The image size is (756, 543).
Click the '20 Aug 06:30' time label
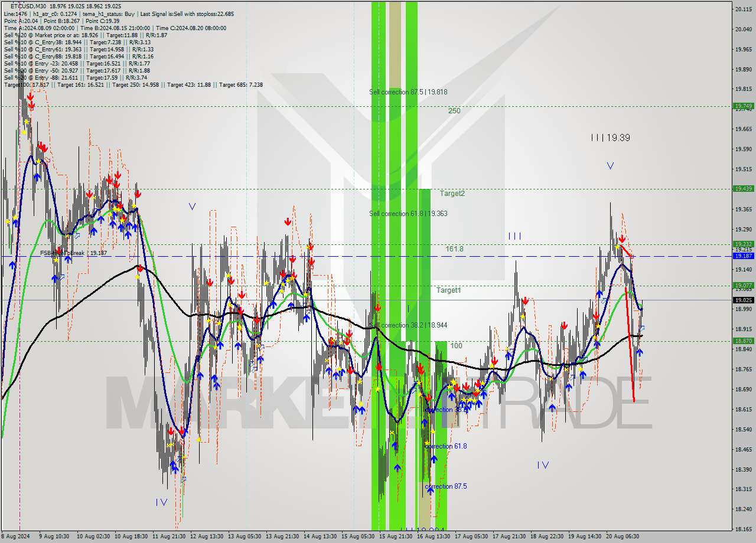[623, 537]
